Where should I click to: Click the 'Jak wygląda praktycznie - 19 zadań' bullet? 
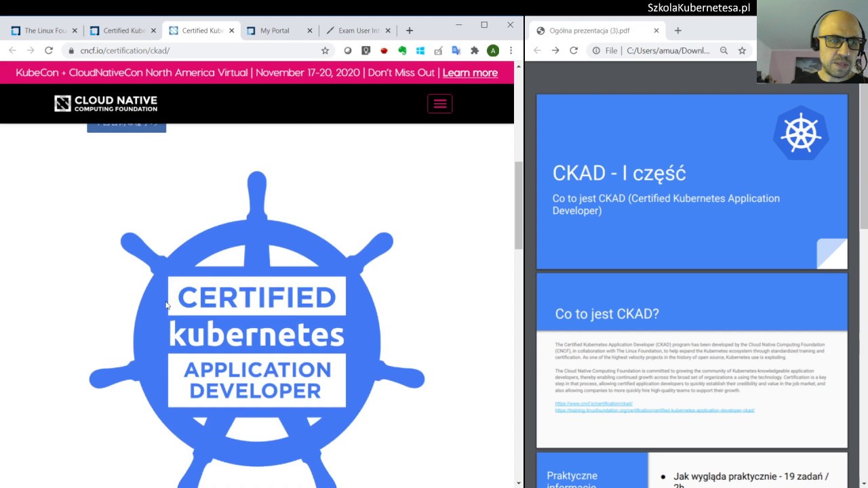pyautogui.click(x=751, y=481)
